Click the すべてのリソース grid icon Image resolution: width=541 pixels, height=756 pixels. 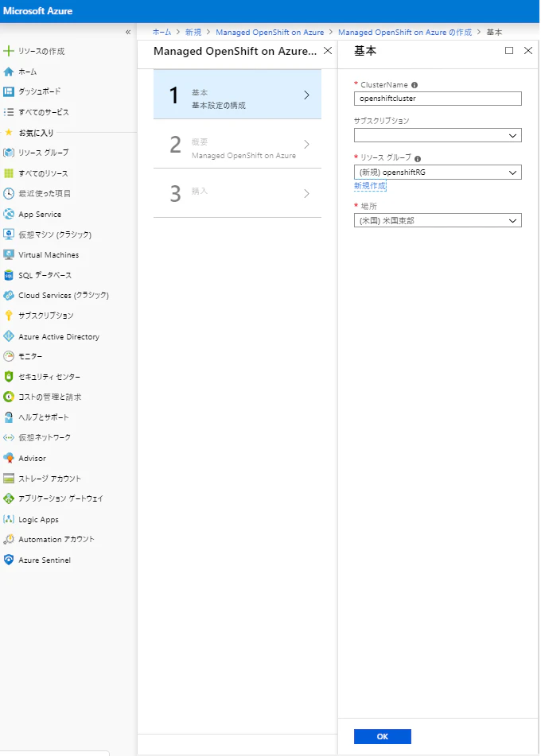pyautogui.click(x=8, y=173)
